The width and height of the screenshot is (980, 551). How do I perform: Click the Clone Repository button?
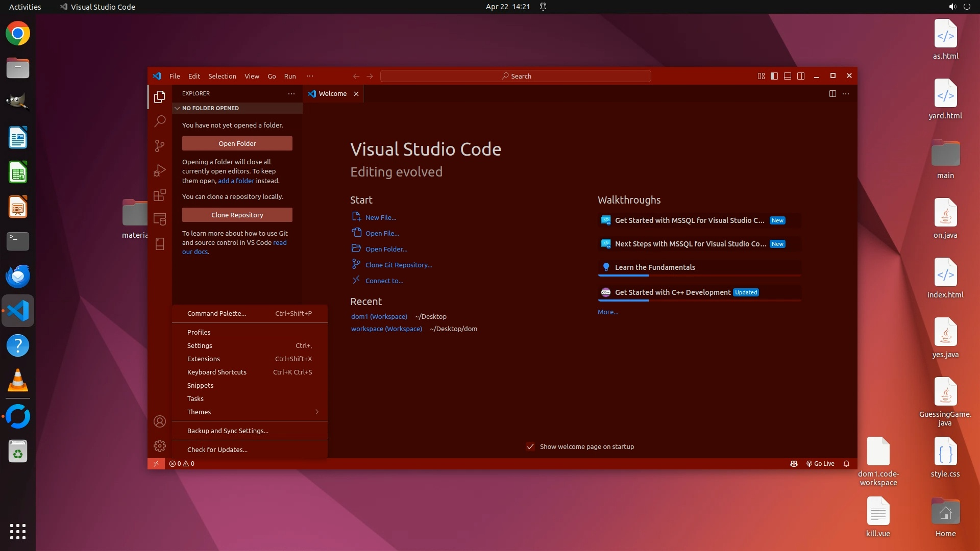(x=237, y=215)
